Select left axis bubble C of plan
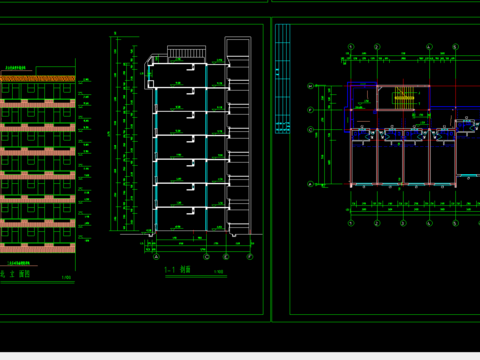Image resolution: width=480 pixels, height=360 pixels. (x=310, y=129)
